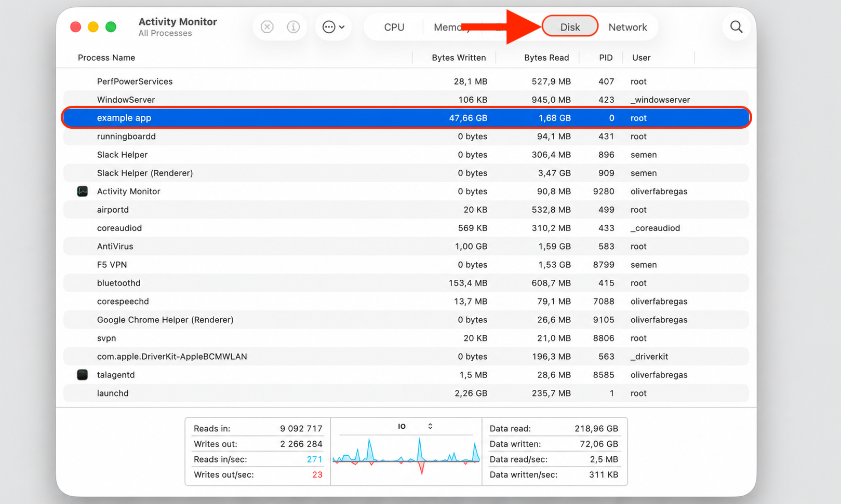The image size is (841, 504).
Task: Select the PerfPowerServices process row
Action: (x=406, y=81)
